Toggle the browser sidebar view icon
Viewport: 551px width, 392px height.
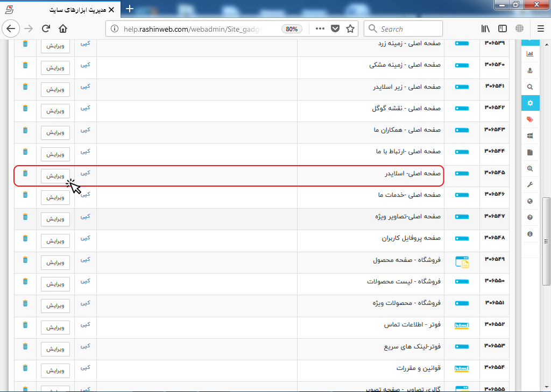point(503,29)
